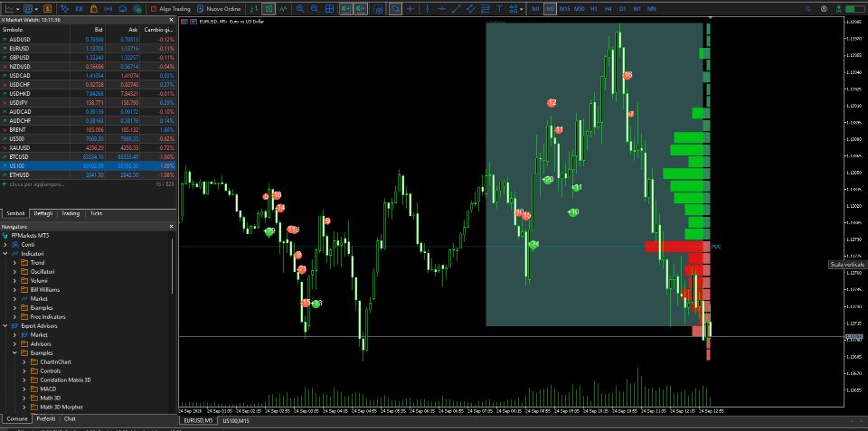868x431 pixels.
Task: Open the Market shopping bag icon
Action: pyautogui.click(x=93, y=9)
